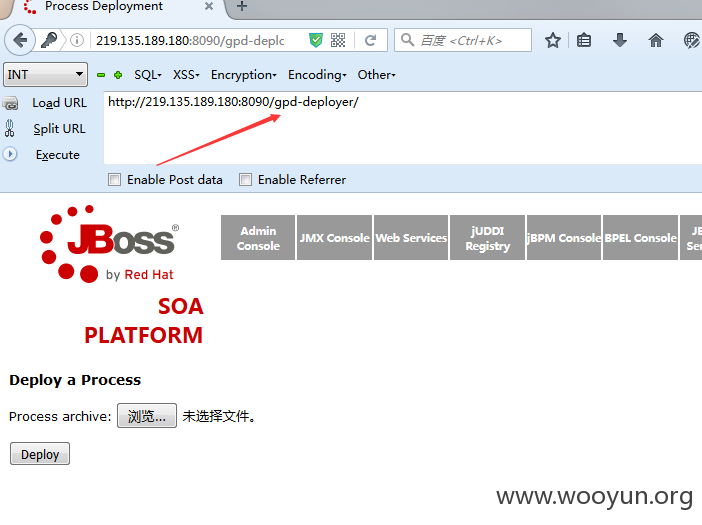Viewport: 702px width, 525px height.
Task: Click the JBoss by Red Hat logo
Action: [109, 244]
